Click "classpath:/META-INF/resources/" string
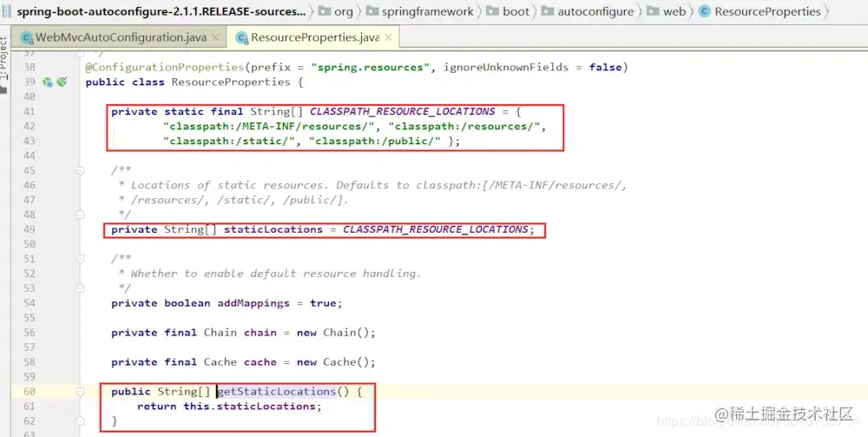 tap(268, 126)
